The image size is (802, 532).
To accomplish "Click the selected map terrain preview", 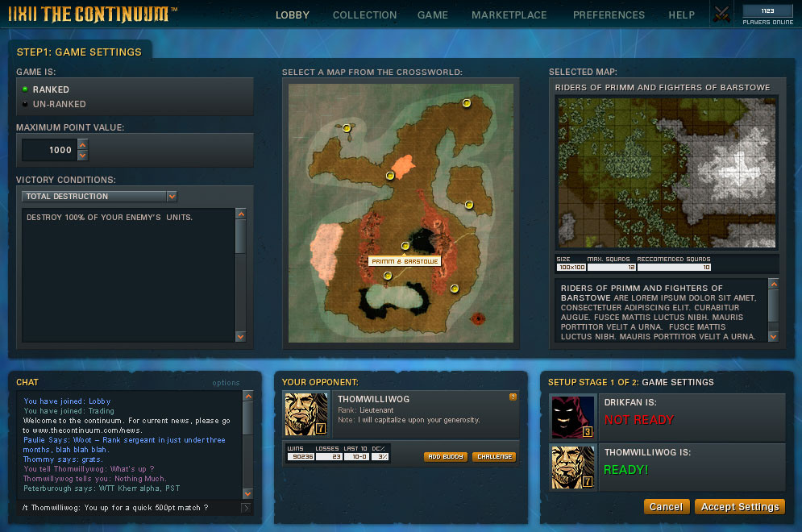I will pos(667,172).
